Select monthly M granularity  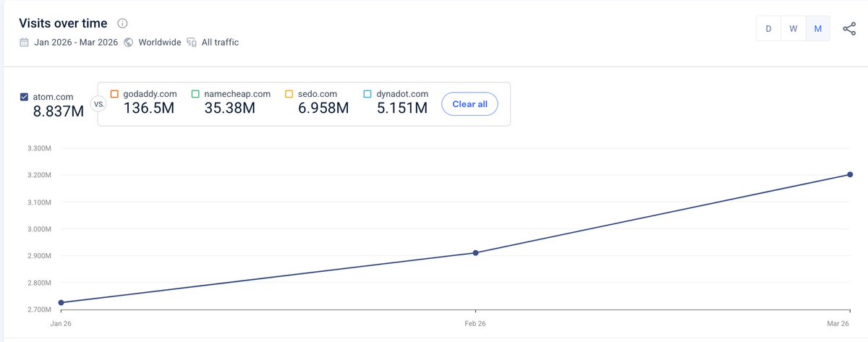pos(818,29)
